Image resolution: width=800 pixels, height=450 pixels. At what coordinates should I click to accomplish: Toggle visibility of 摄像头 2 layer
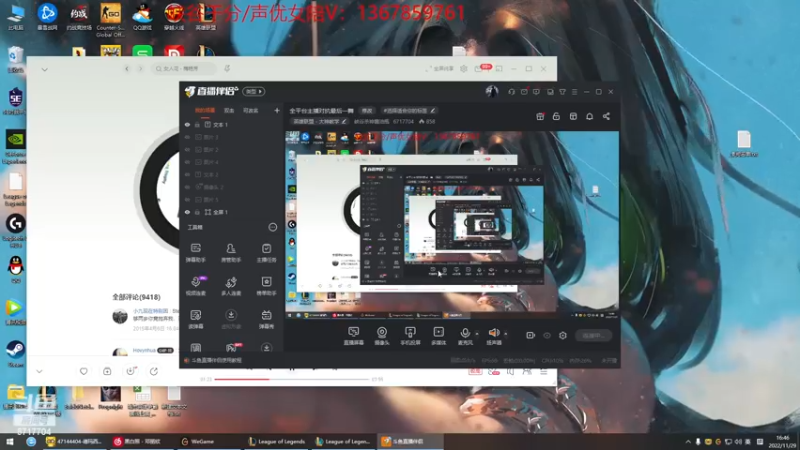[187, 187]
